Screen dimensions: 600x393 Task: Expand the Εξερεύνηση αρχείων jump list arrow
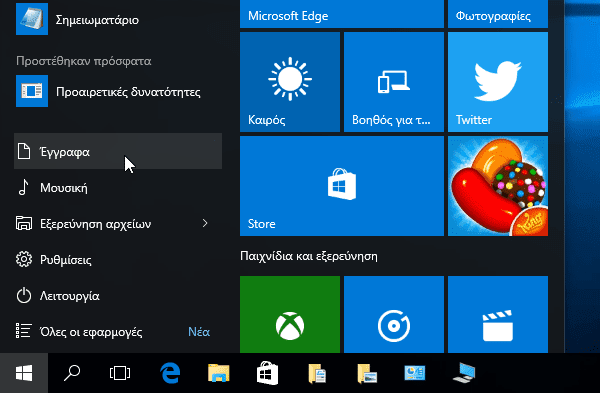pyautogui.click(x=205, y=223)
